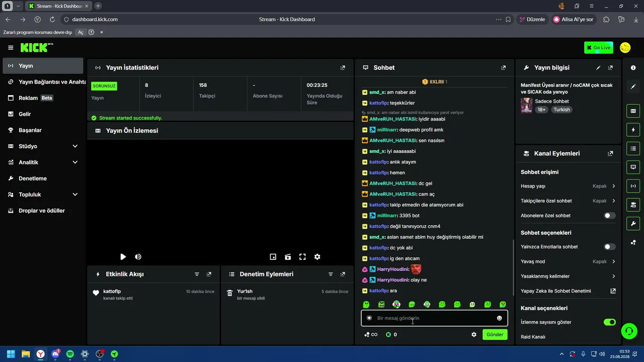Open Discord from the taskbar
The image size is (644, 362).
click(x=55, y=354)
